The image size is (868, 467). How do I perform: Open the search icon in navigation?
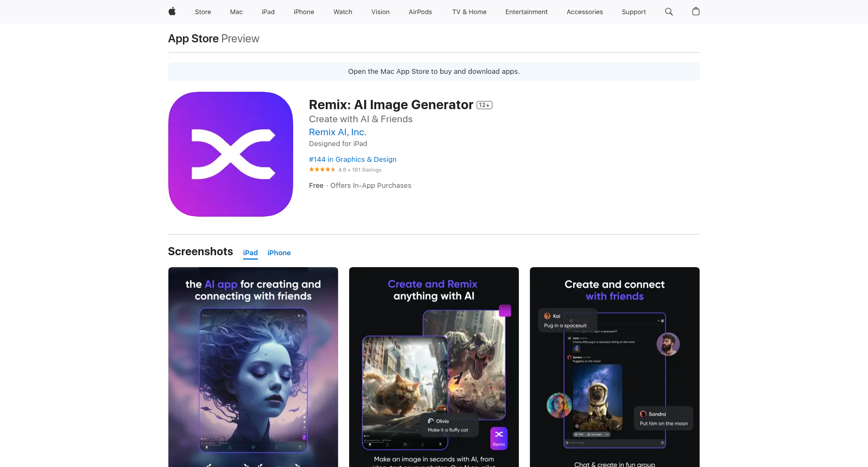[669, 11]
